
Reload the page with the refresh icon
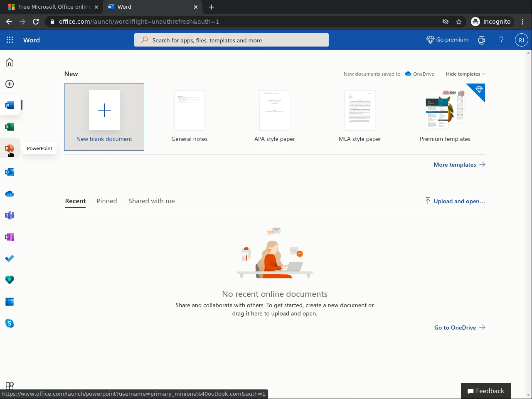tap(36, 22)
